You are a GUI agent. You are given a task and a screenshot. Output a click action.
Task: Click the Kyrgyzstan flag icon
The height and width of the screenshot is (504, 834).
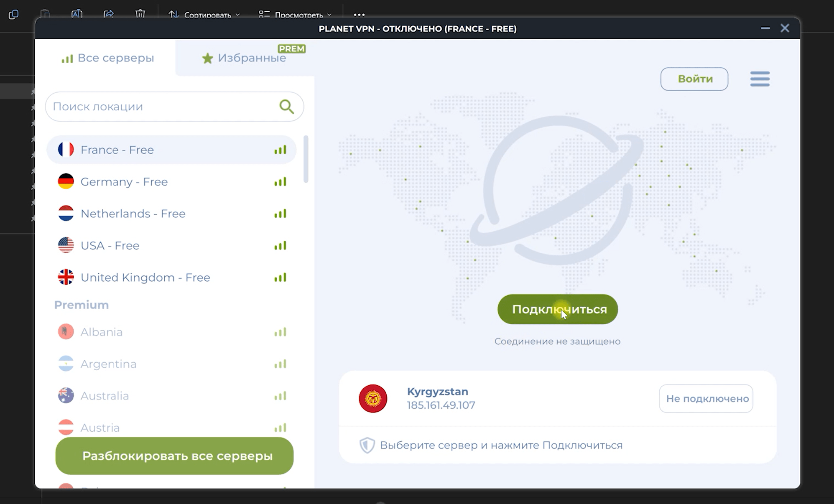(373, 398)
